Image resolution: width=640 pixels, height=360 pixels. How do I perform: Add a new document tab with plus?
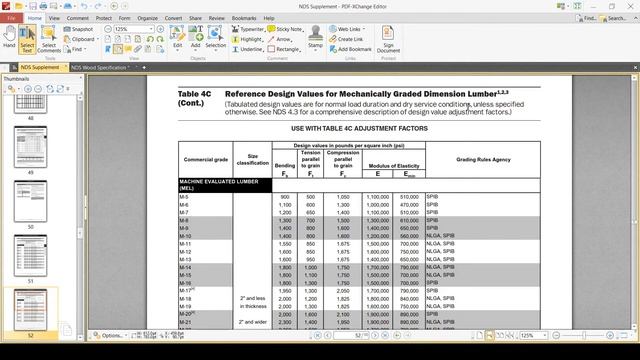coord(144,67)
